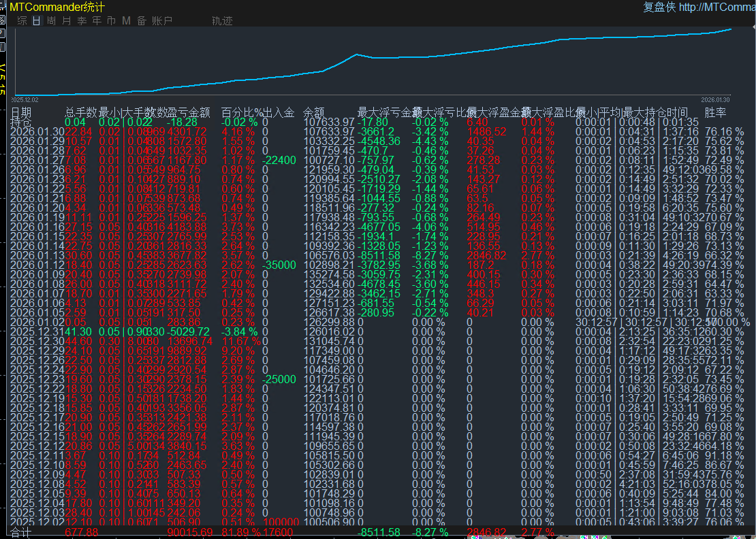Screen dimensions: 756x539
Task: Open the 季 quarterly tab
Action: coord(82,20)
